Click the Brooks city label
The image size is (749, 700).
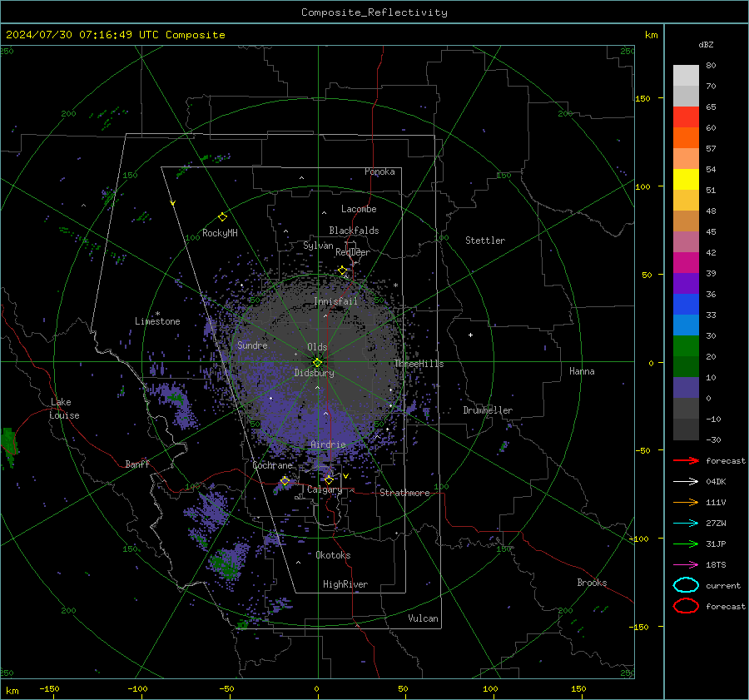(x=592, y=583)
